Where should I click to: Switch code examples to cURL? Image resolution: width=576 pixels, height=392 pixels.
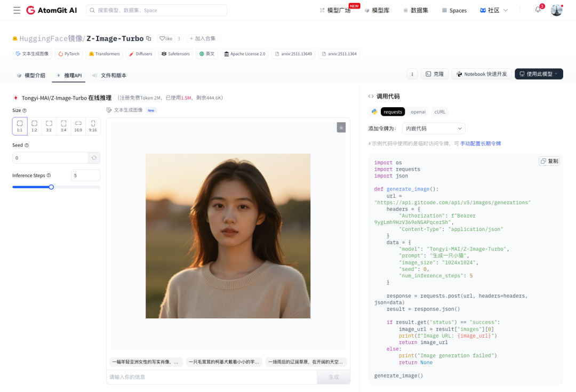point(439,111)
